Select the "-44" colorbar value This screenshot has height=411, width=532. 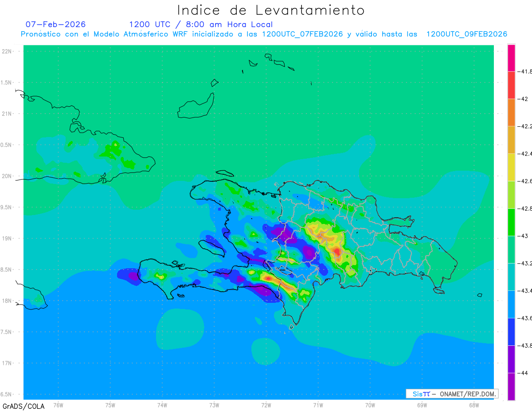(x=523, y=373)
